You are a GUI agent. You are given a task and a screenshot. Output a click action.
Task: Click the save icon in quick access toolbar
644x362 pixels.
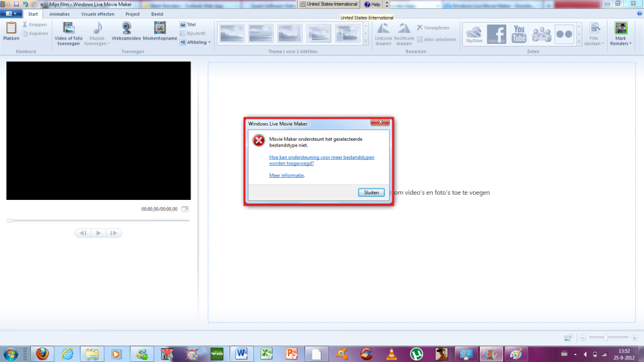[16, 4]
